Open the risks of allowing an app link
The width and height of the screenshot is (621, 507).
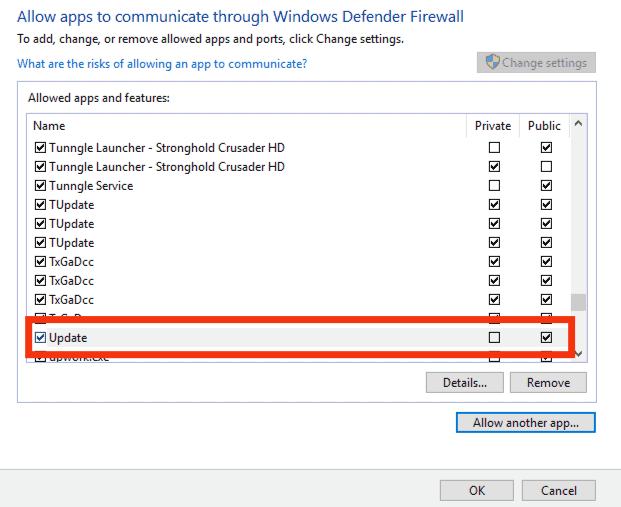click(x=162, y=63)
